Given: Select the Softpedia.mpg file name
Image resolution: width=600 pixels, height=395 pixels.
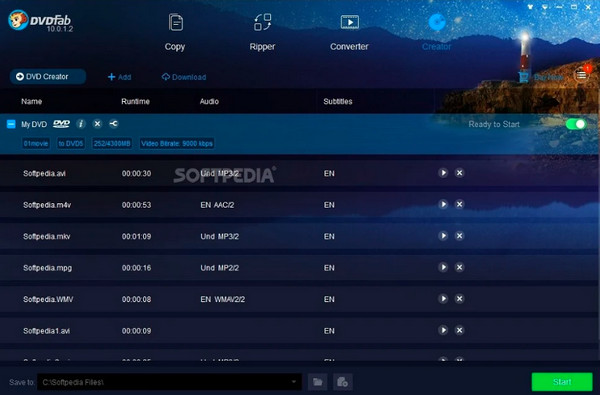Looking at the screenshot, I should coord(47,268).
